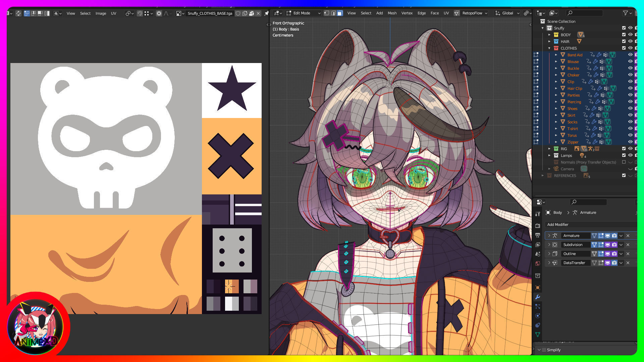
Task: Collapse the CLOTHES collection
Action: (x=549, y=48)
